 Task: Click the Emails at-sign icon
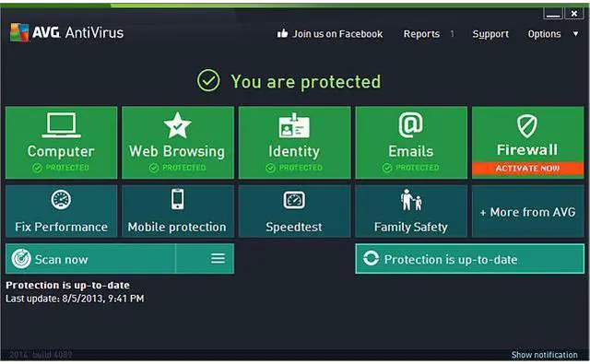tap(410, 125)
